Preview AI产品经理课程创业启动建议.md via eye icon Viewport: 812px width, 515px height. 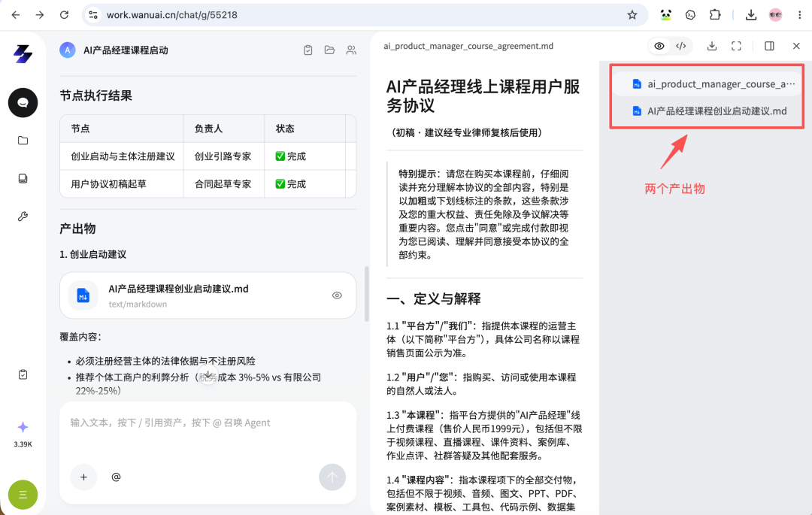(337, 295)
